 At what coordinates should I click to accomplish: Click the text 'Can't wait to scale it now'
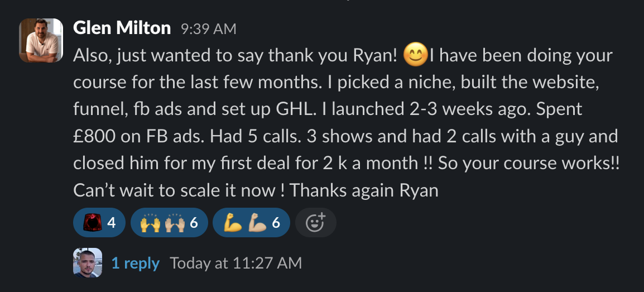174,190
